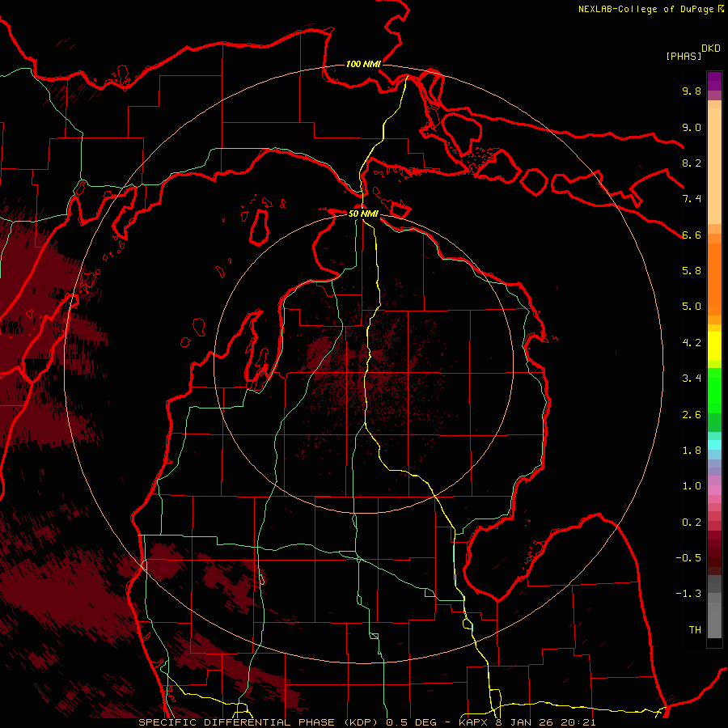Click the yellow segment of color bar
Image resolution: width=728 pixels, height=728 pixels.
[x=714, y=346]
